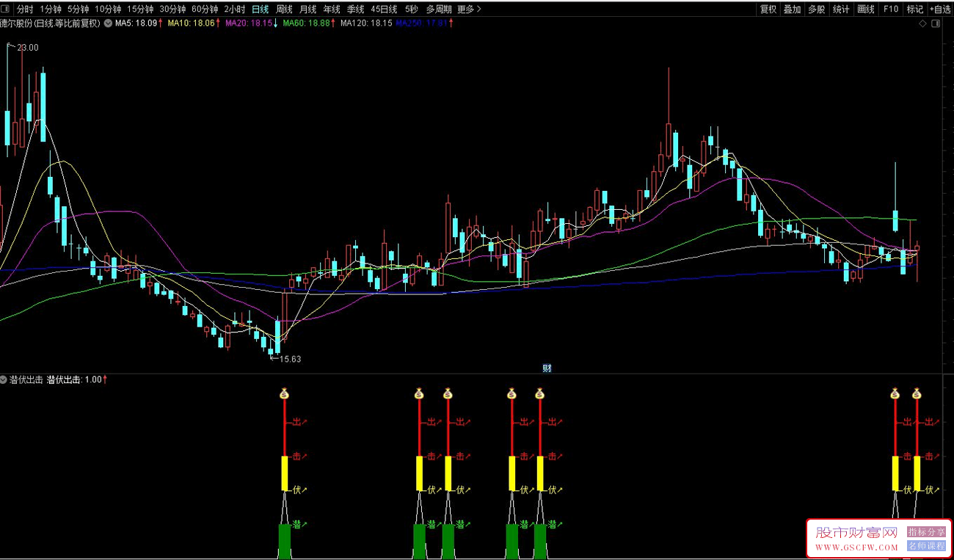
Task: Click the first money bag signal icon
Action: point(285,394)
